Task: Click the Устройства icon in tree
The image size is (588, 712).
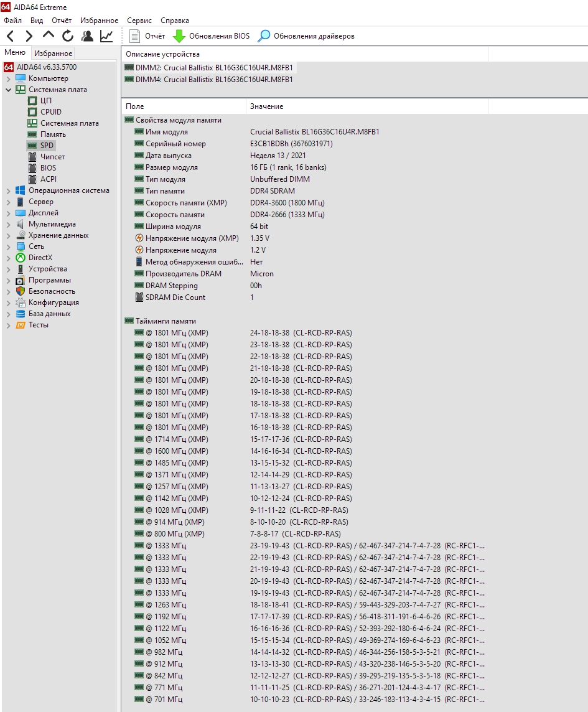Action: tap(21, 269)
